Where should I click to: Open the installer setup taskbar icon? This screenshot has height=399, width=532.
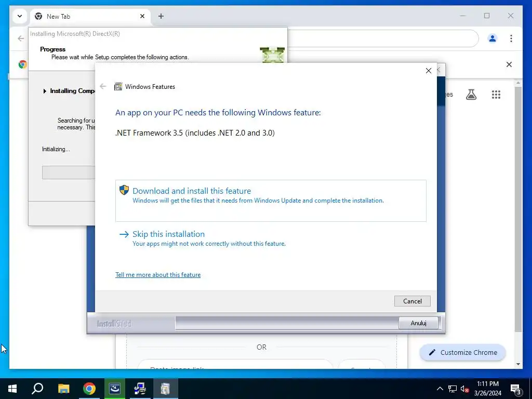(140, 389)
